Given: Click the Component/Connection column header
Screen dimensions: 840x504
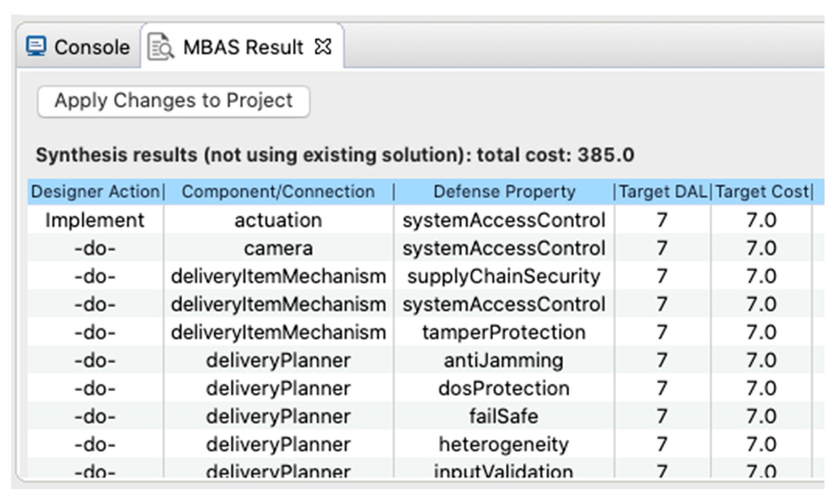Looking at the screenshot, I should (x=278, y=192).
